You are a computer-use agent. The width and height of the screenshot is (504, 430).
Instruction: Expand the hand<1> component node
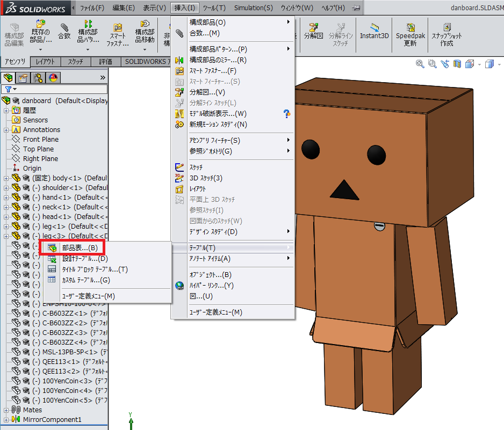click(x=6, y=198)
